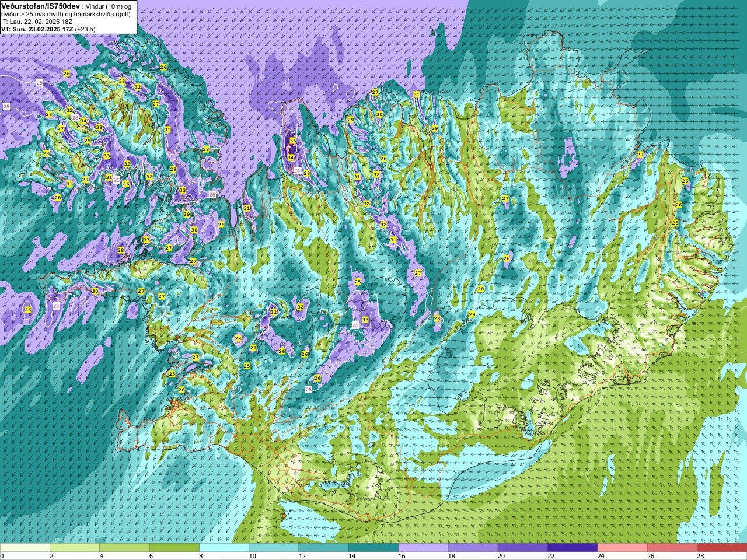Click legend scale tick label "8"
Viewport: 747px width, 560px height.
tap(202, 556)
